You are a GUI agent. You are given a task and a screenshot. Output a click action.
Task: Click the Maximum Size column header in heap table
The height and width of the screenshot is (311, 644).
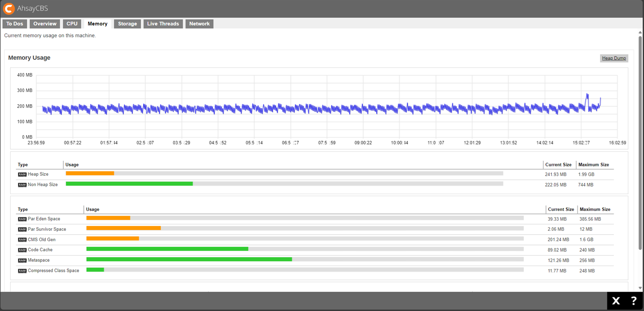(593, 165)
